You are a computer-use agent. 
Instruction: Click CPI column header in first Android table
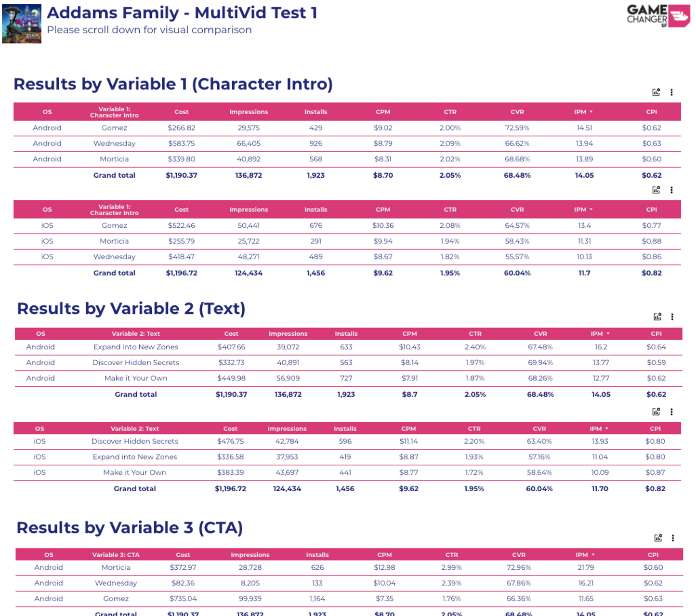pyautogui.click(x=652, y=112)
